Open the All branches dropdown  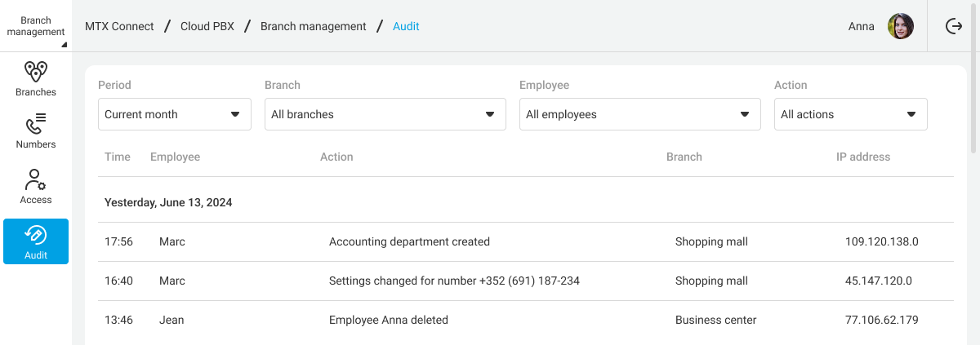(x=385, y=114)
